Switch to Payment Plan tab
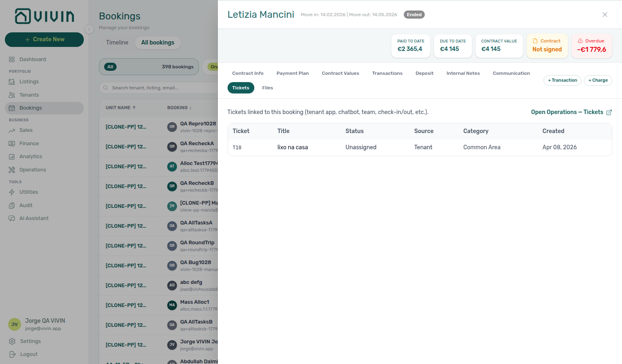Screen dimensions: 622x364 [x=293, y=73]
